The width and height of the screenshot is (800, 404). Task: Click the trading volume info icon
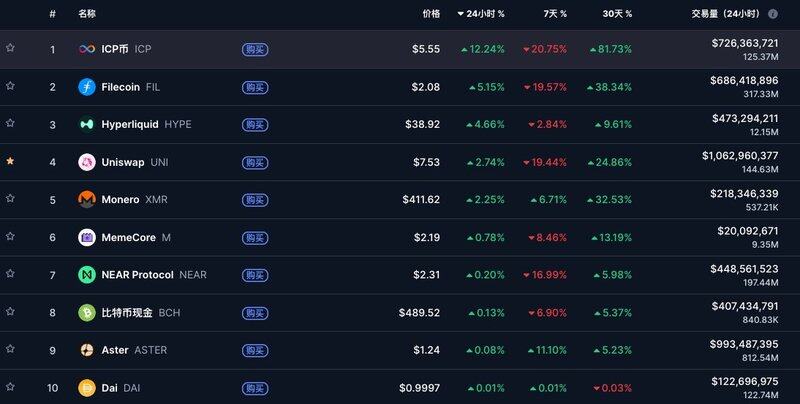point(773,14)
